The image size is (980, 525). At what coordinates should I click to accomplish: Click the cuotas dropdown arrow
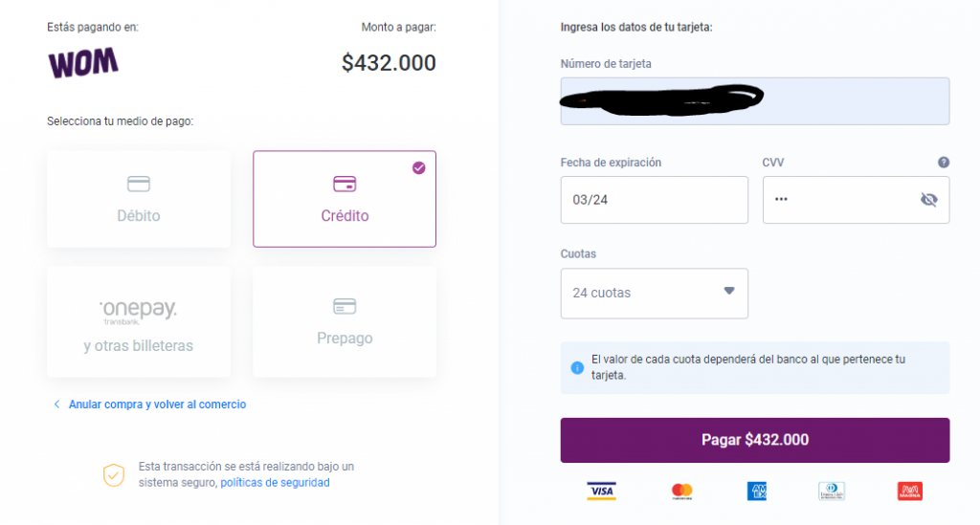(x=728, y=291)
